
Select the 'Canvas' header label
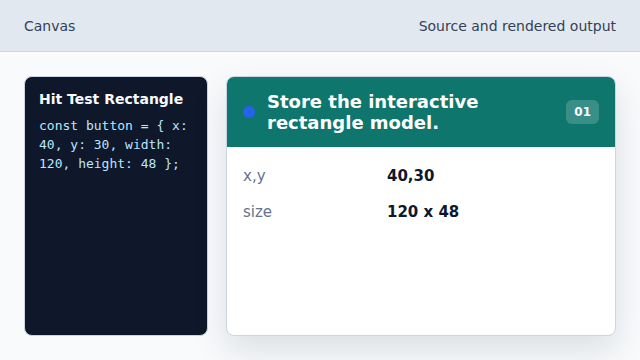coord(50,26)
